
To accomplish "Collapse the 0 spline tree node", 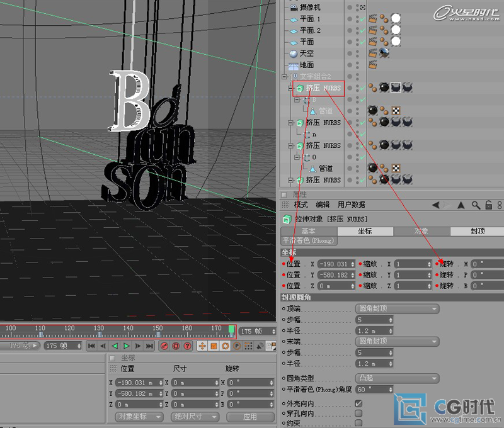I will [297, 157].
